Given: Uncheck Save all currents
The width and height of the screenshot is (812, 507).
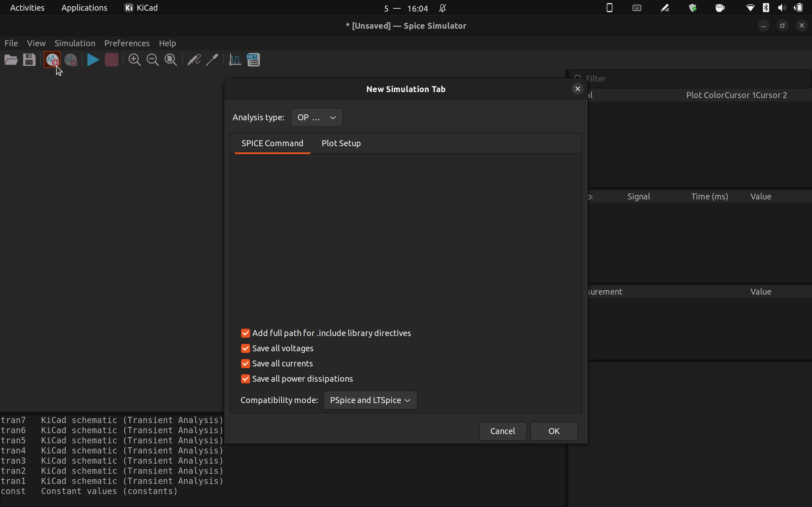Looking at the screenshot, I should pyautogui.click(x=245, y=363).
